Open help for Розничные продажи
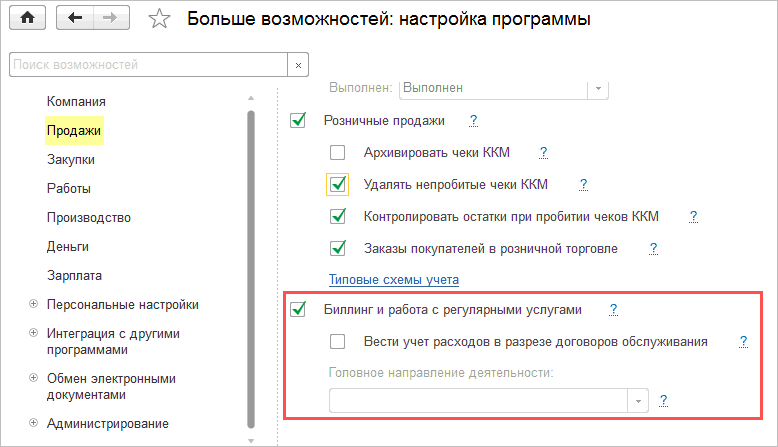778x447 pixels. [x=474, y=120]
